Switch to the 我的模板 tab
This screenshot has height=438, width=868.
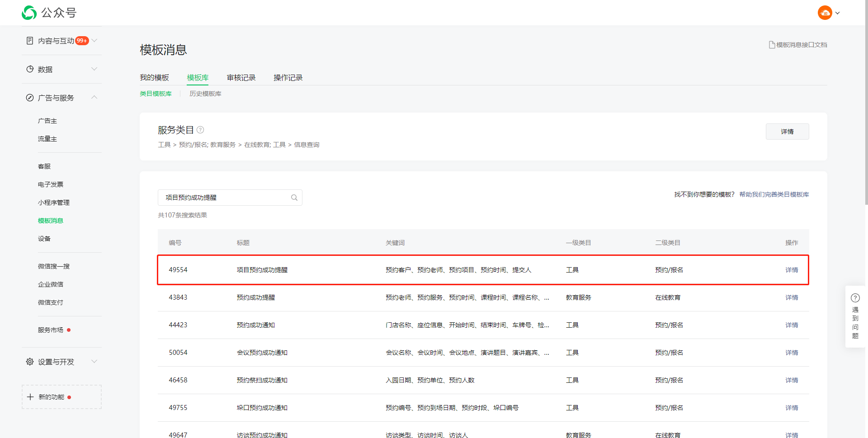point(154,78)
